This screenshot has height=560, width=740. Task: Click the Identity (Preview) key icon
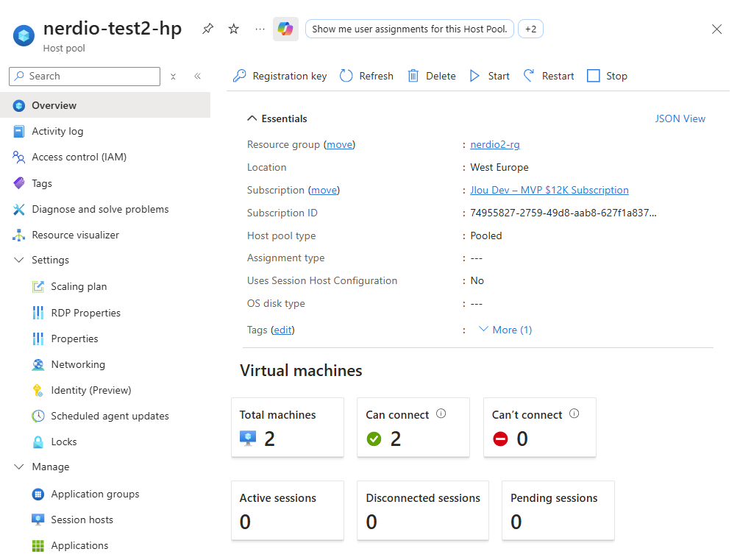38,390
